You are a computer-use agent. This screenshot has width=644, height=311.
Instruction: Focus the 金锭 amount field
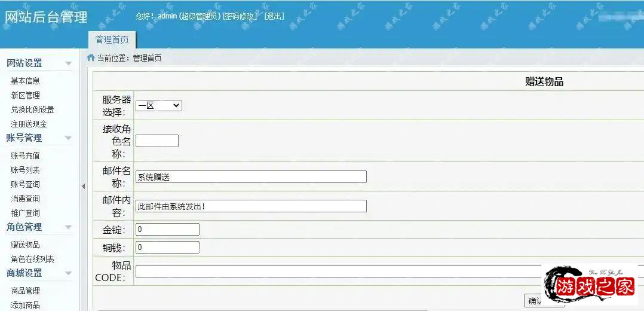click(167, 229)
